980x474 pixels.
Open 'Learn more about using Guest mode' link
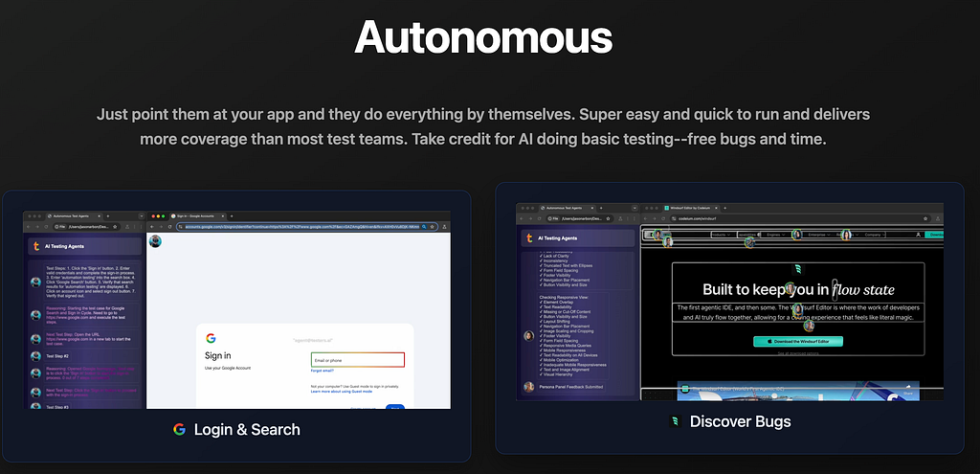tap(342, 392)
